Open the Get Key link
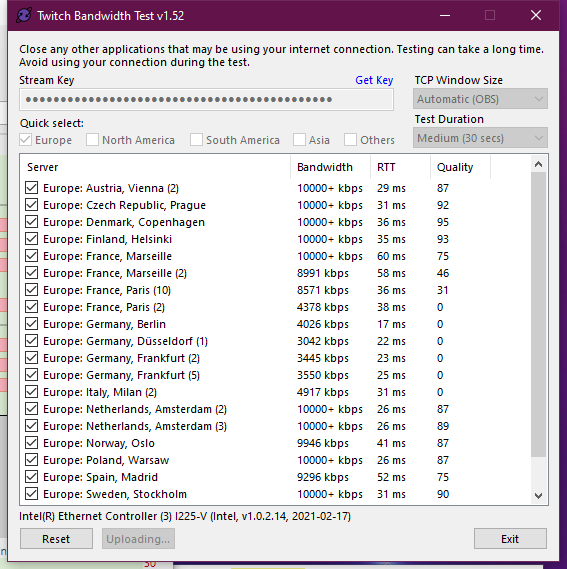This screenshot has width=567, height=569. 374,80
